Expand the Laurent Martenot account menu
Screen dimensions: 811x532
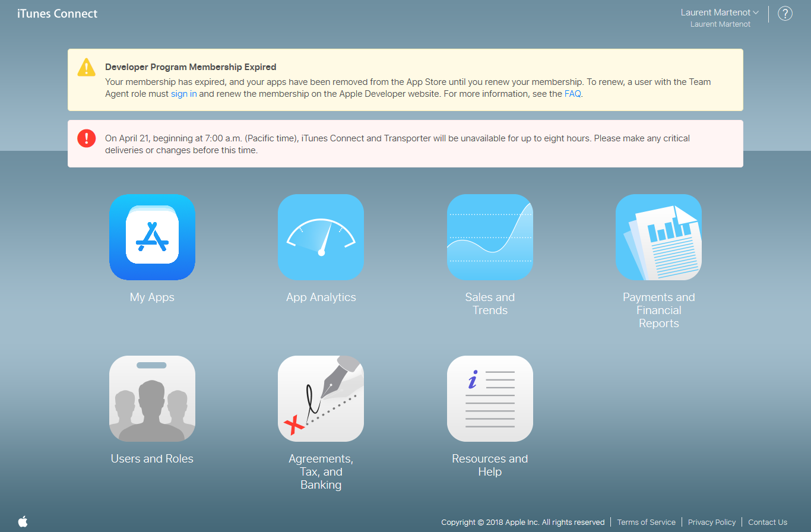[x=720, y=12]
